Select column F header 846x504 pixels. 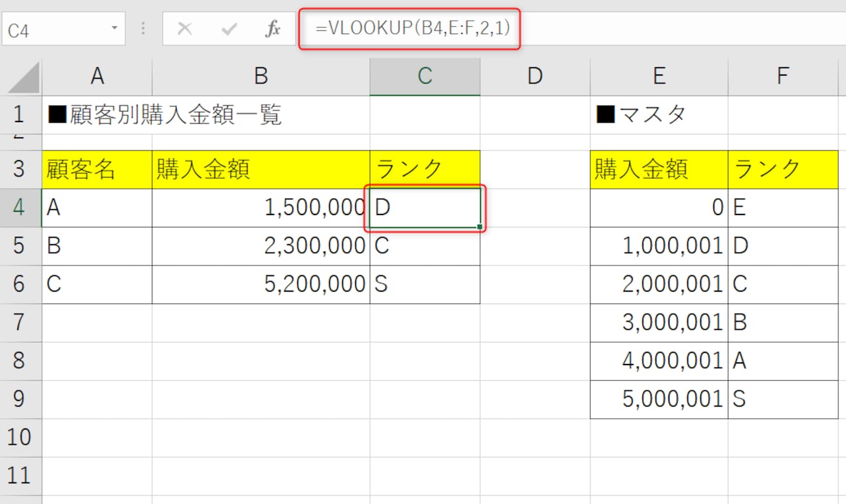(x=783, y=76)
